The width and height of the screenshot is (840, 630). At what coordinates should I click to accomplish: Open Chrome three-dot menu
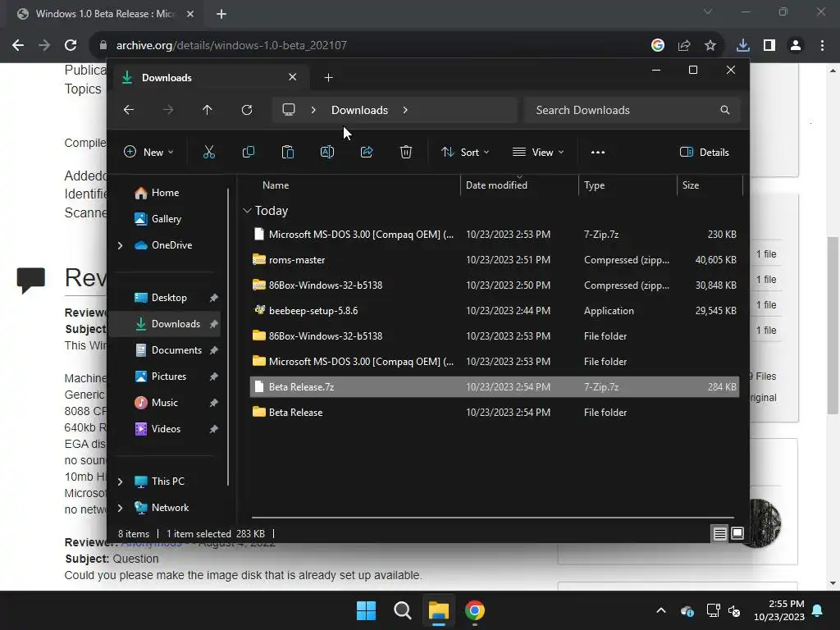click(x=822, y=46)
